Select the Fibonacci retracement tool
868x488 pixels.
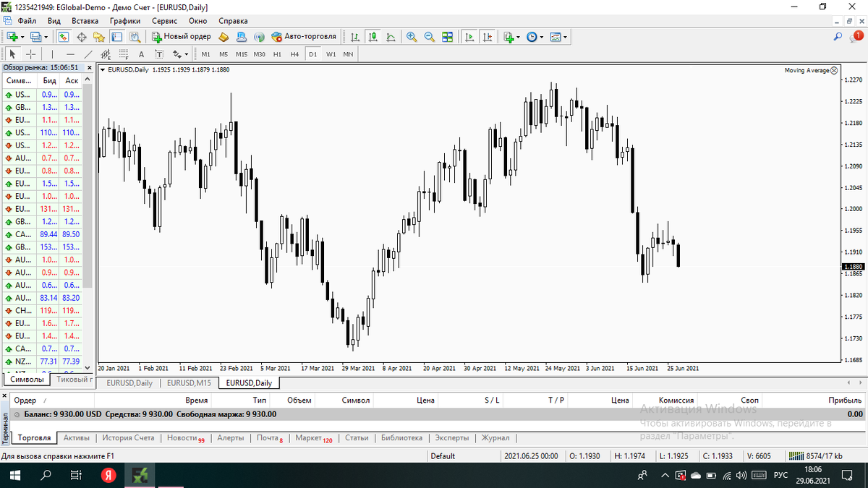tap(124, 54)
